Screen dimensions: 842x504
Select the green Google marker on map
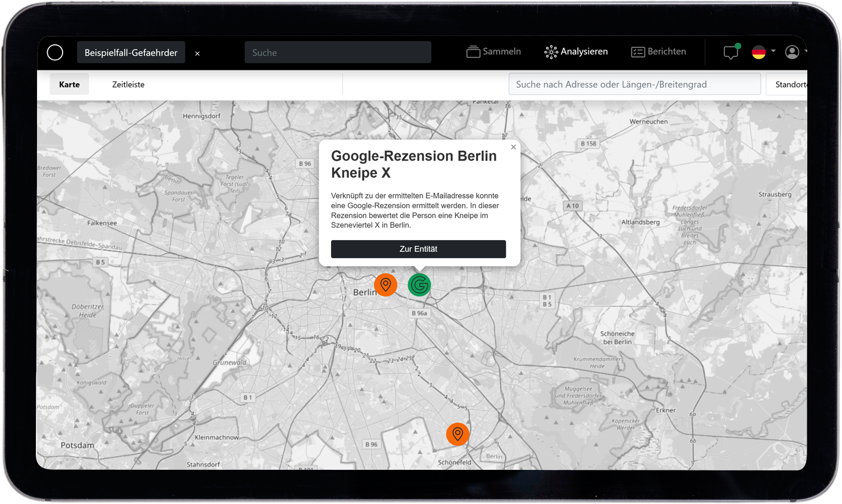(x=419, y=285)
